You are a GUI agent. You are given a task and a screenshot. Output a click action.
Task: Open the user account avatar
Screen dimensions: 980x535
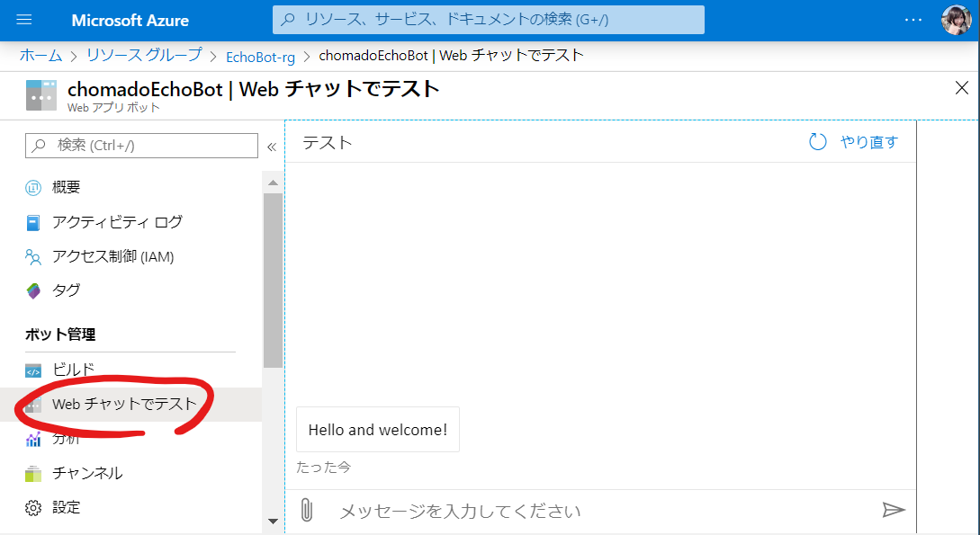click(x=955, y=20)
